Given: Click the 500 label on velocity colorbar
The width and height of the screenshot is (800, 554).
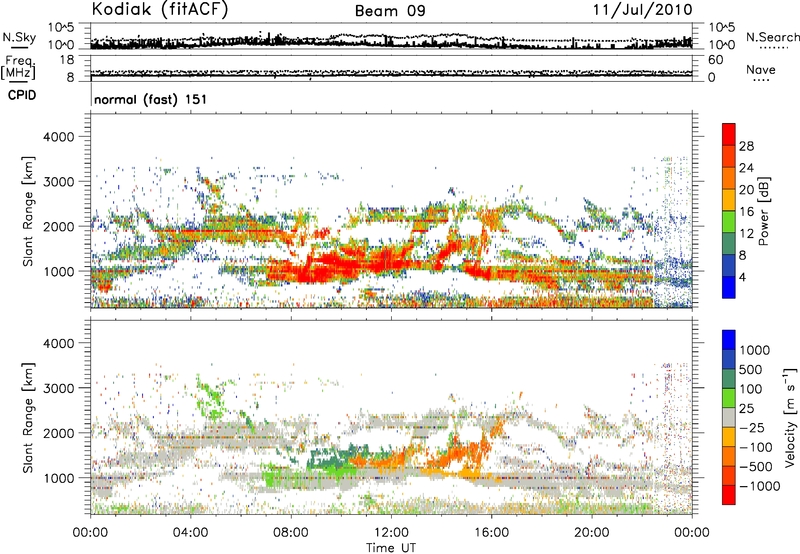Looking at the screenshot, I should tap(751, 369).
